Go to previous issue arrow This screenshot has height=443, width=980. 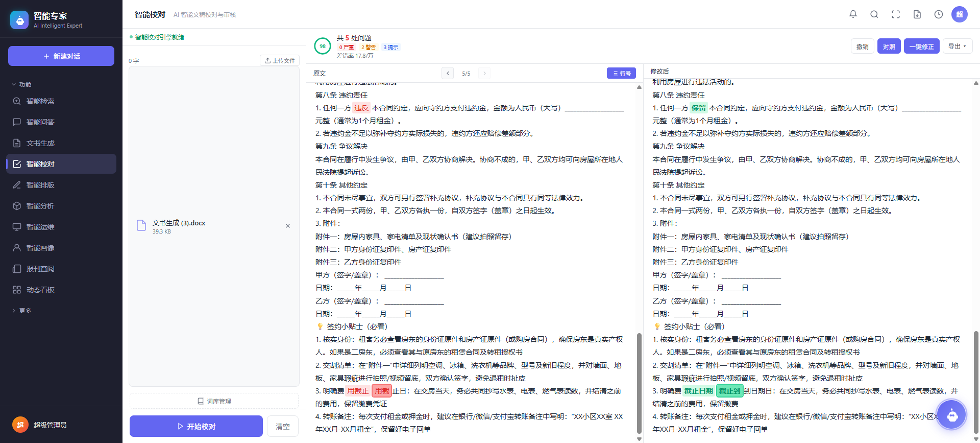tap(448, 74)
